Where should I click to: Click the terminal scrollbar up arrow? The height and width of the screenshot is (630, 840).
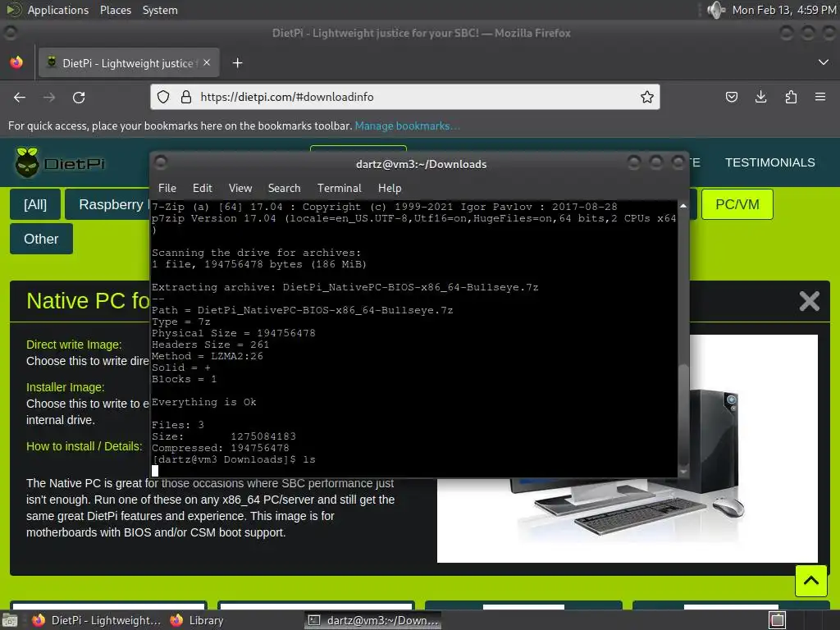pos(683,206)
